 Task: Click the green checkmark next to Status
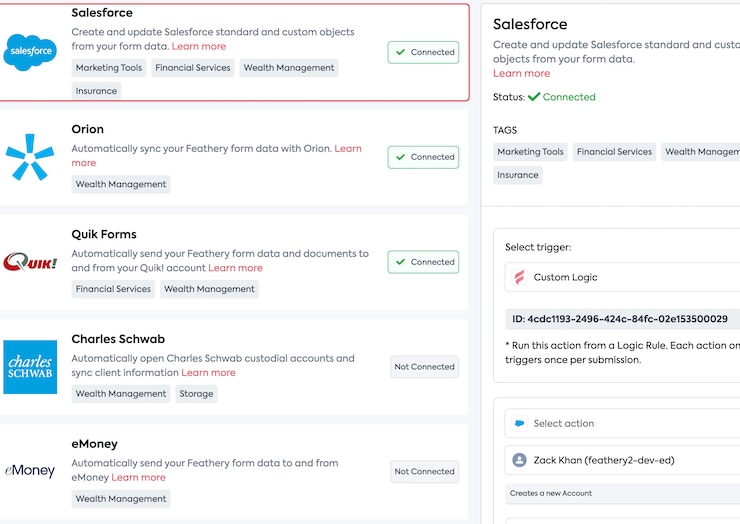pyautogui.click(x=534, y=97)
